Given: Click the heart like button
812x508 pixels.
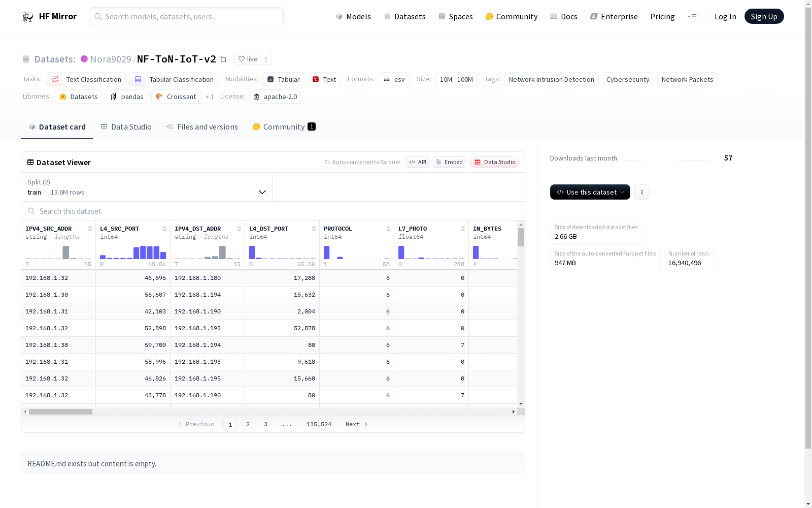Looking at the screenshot, I should (x=248, y=59).
